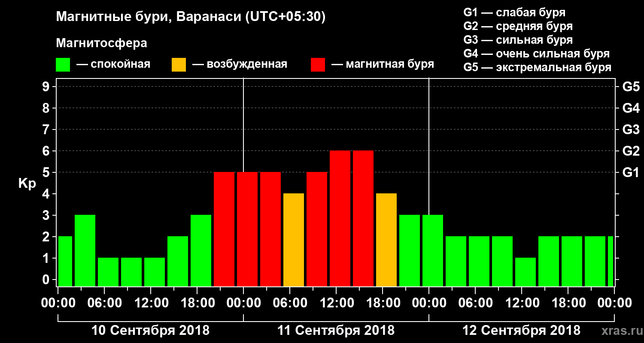The width and height of the screenshot is (644, 343).
Task: Click the green Kp 3 bar at 21:00, 11 September
Action: point(410,251)
